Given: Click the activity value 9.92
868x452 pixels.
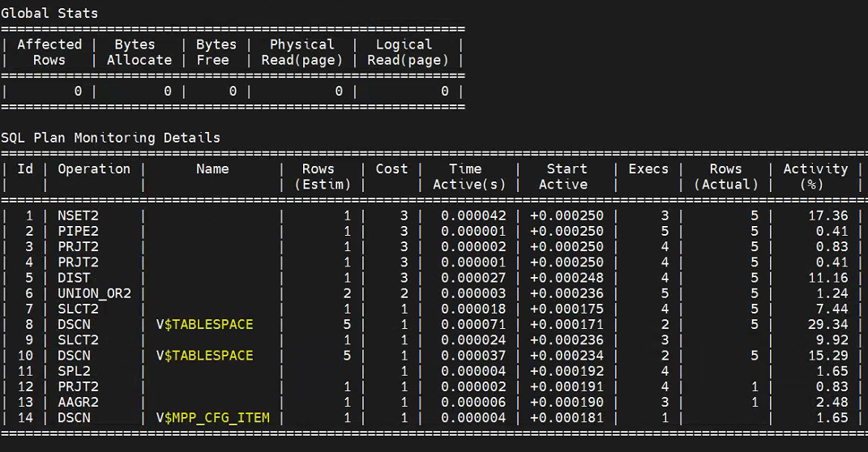Looking at the screenshot, I should [x=832, y=339].
